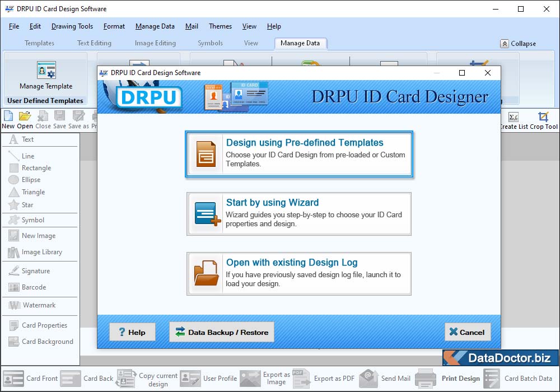Switch to the Text Editing ribbon tab
560x392 pixels.
[94, 43]
